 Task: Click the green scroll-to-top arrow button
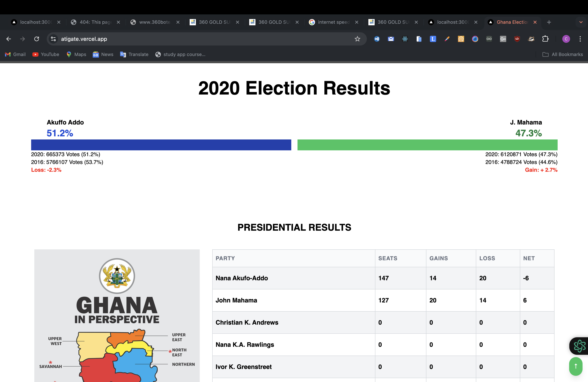pos(576,366)
